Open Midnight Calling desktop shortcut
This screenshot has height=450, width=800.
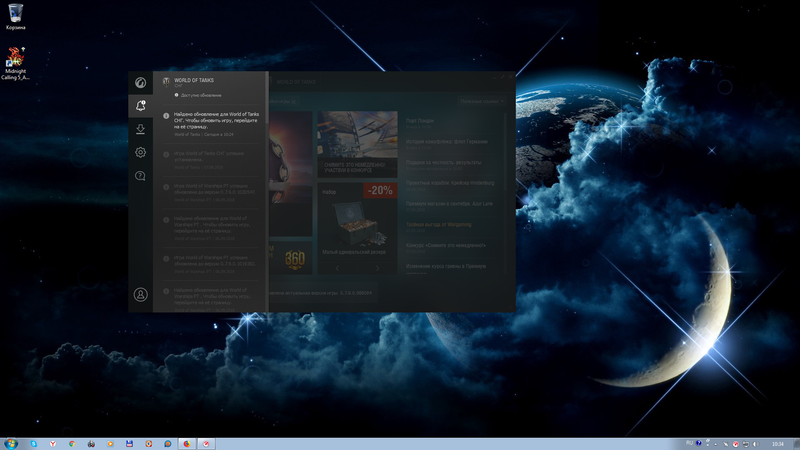(x=15, y=64)
